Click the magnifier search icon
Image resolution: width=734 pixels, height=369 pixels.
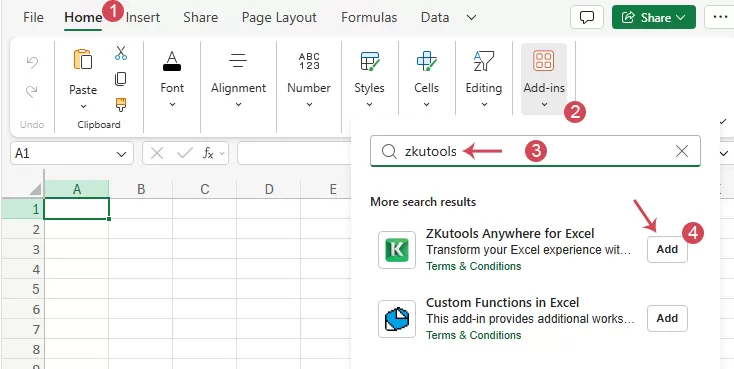coord(389,151)
